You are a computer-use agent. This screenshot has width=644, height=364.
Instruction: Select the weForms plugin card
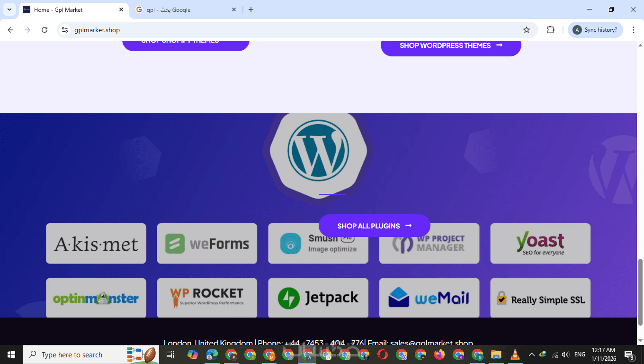point(207,244)
